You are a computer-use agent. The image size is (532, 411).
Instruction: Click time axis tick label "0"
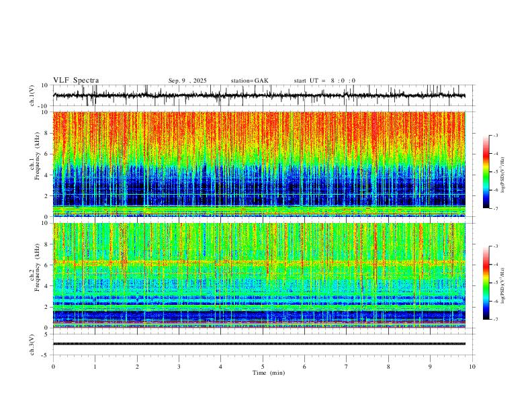point(53,367)
